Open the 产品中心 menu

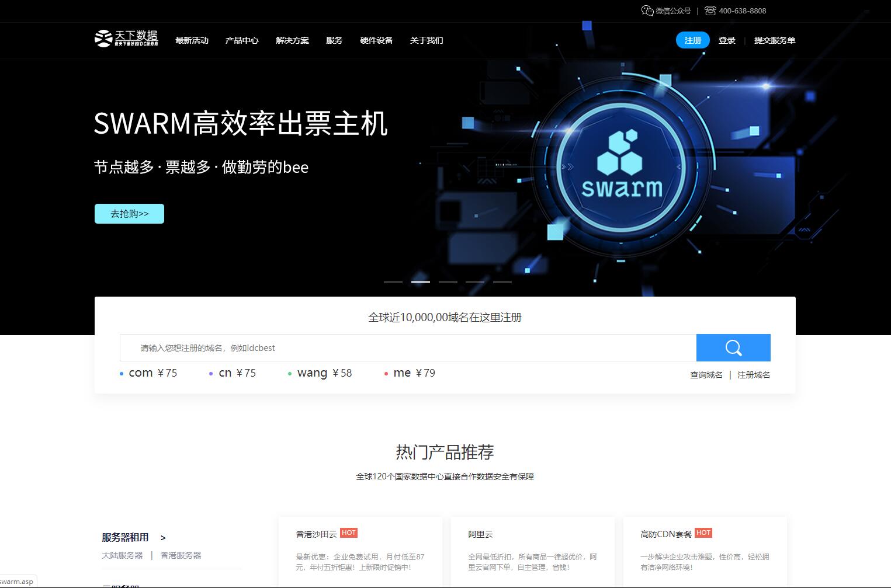(242, 40)
